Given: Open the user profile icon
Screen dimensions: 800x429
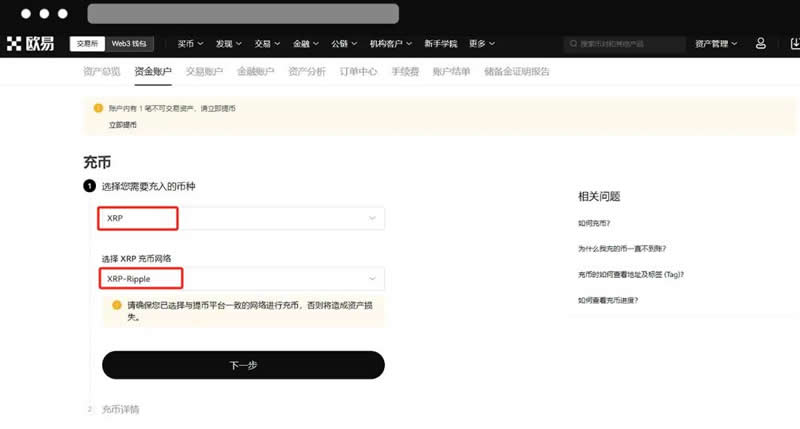Looking at the screenshot, I should pos(761,44).
